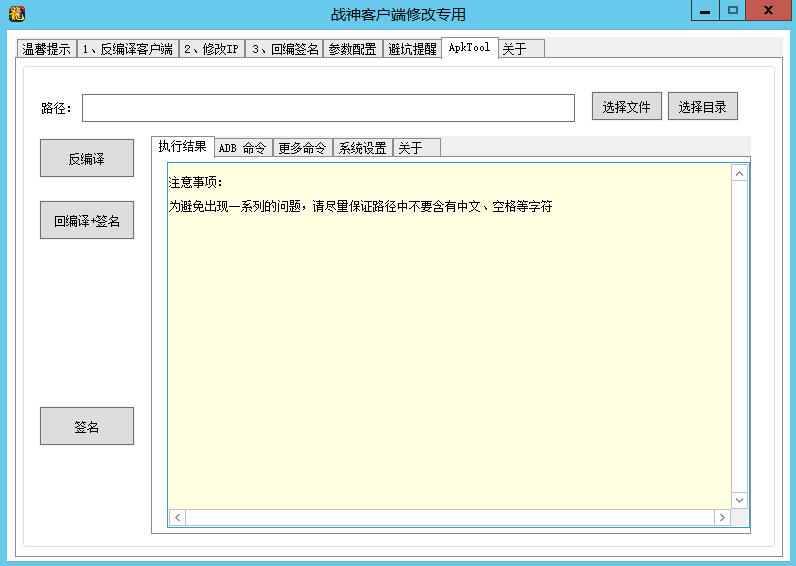Start decompiling with the 反编译 button
The height and width of the screenshot is (566, 796).
pos(87,159)
